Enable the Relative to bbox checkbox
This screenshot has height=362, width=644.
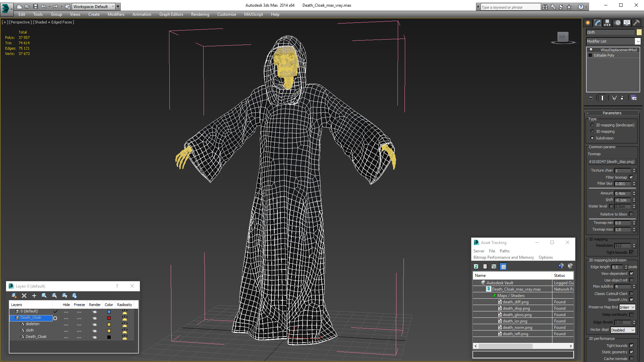click(631, 214)
